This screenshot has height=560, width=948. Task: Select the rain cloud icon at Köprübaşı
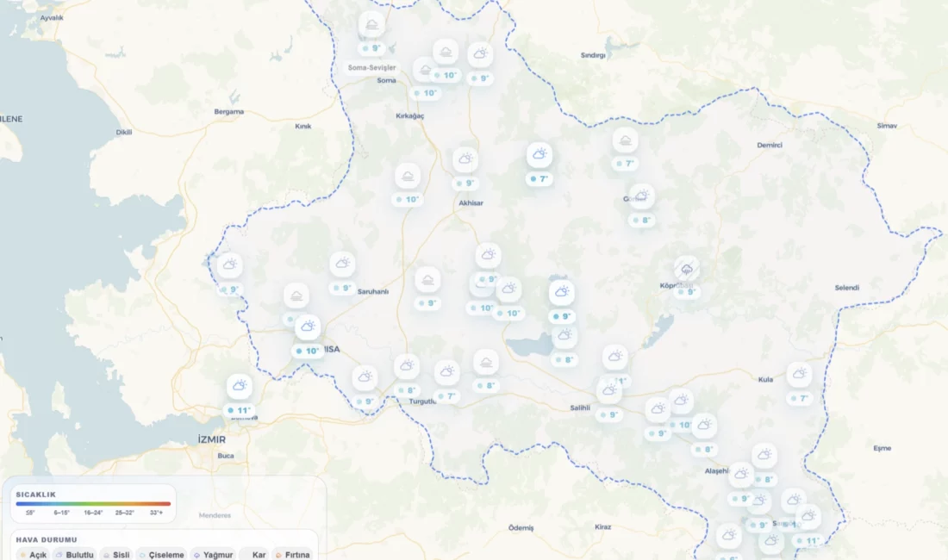[x=687, y=269]
